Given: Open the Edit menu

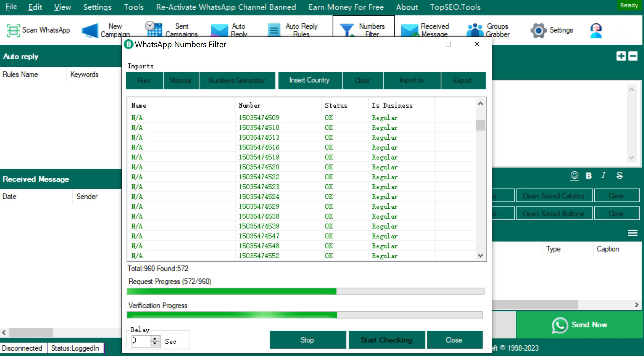Looking at the screenshot, I should [x=35, y=7].
